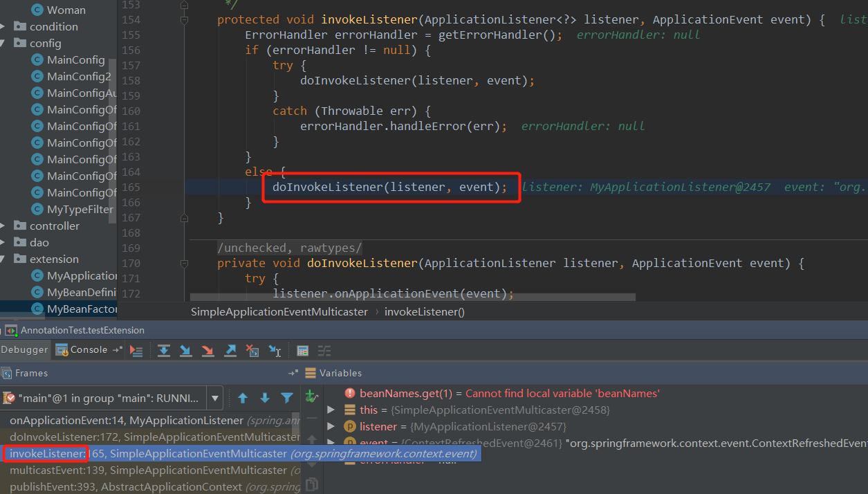Click the Step Out icon
This screenshot has width=868, height=494.
pyautogui.click(x=230, y=351)
